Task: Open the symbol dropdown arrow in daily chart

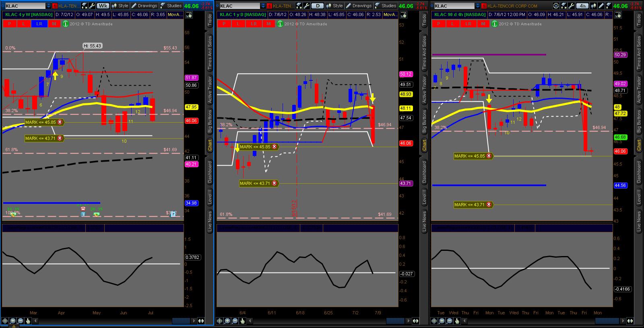Action: (263, 6)
